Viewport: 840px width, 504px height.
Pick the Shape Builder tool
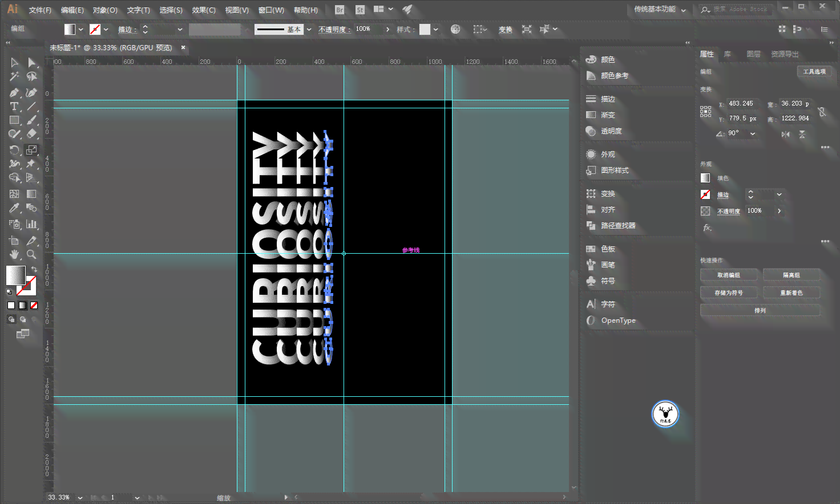tap(14, 178)
